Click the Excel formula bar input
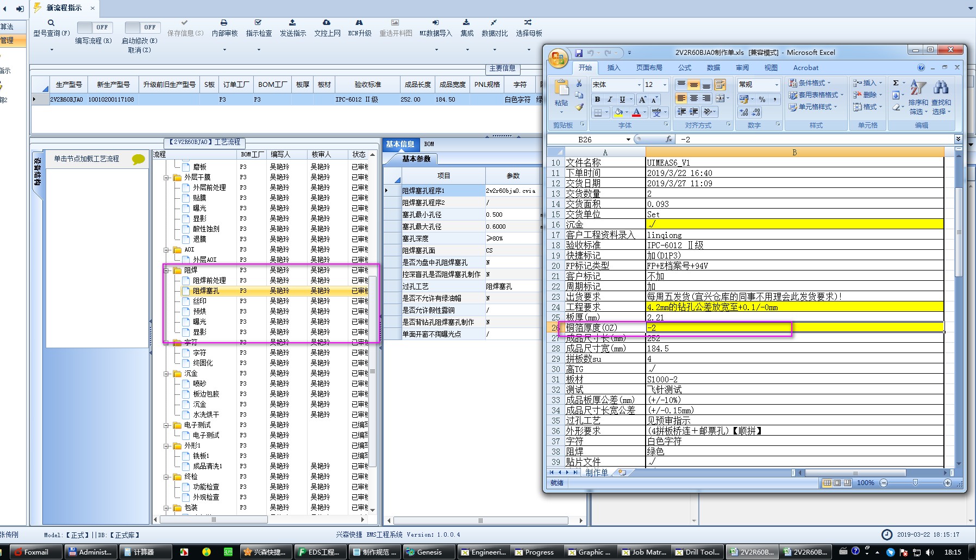This screenshot has width=976, height=560. tap(814, 140)
